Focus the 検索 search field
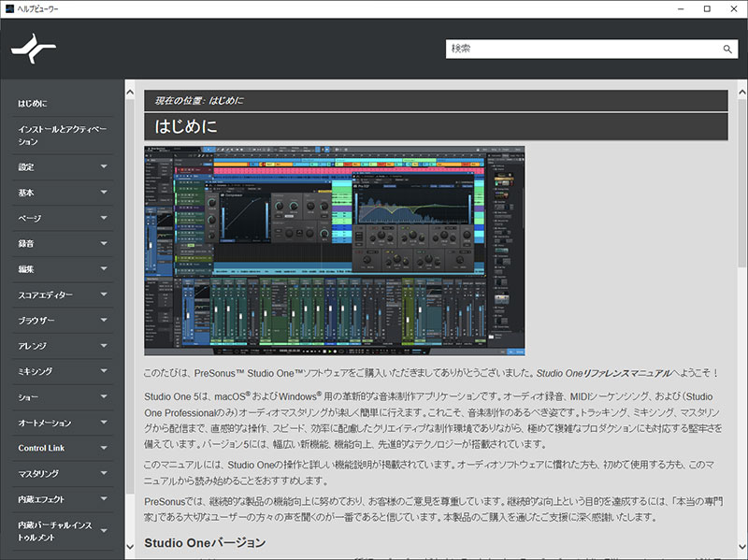The image size is (748, 560). click(x=592, y=49)
